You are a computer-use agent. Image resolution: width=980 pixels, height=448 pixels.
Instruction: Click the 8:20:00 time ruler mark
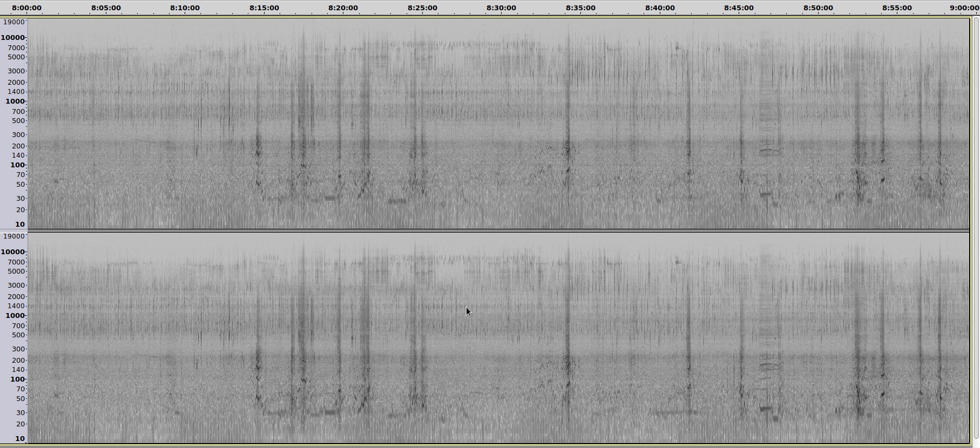343,8
